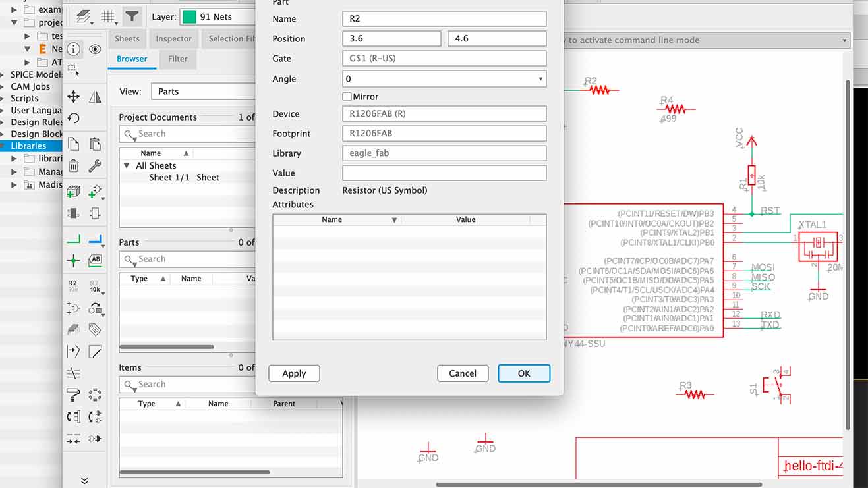
Task: Click the Position Y field 4.6
Action: (x=497, y=39)
